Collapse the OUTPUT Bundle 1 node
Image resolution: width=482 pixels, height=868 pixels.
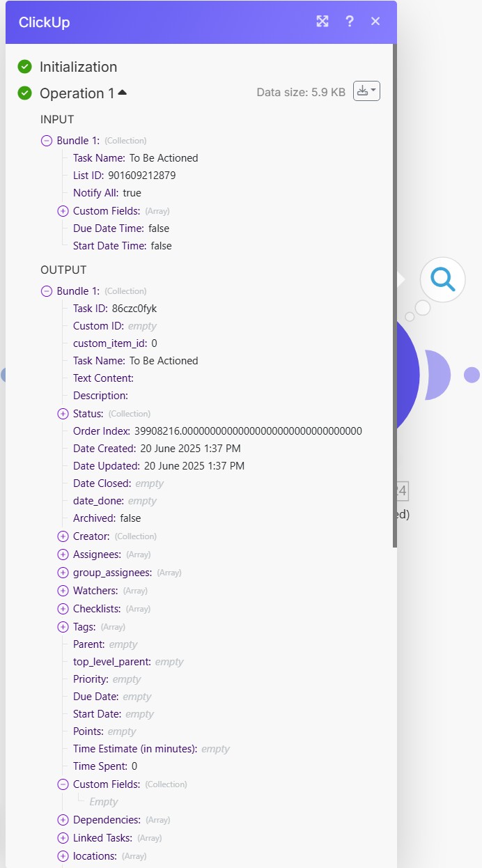pos(47,291)
